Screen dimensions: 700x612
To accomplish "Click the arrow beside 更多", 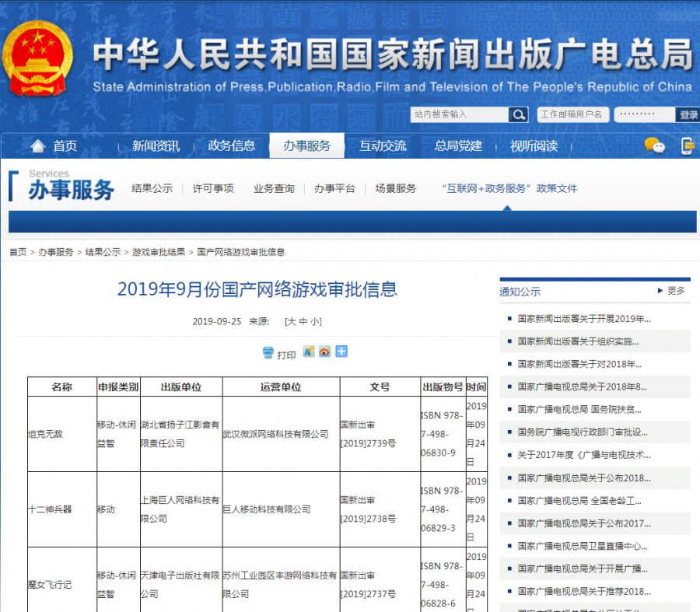I will coord(660,291).
